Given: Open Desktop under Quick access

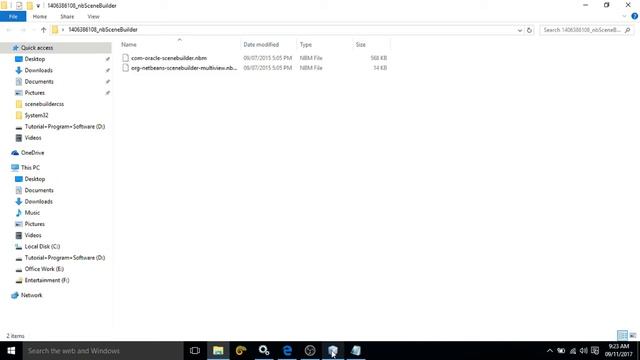Looking at the screenshot, I should pyautogui.click(x=35, y=59).
